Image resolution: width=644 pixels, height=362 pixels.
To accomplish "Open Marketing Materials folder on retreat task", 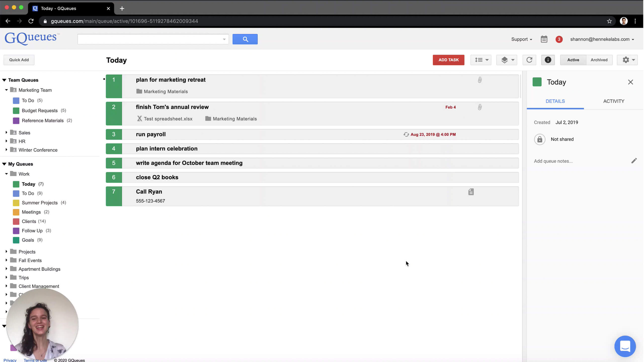I will [162, 92].
